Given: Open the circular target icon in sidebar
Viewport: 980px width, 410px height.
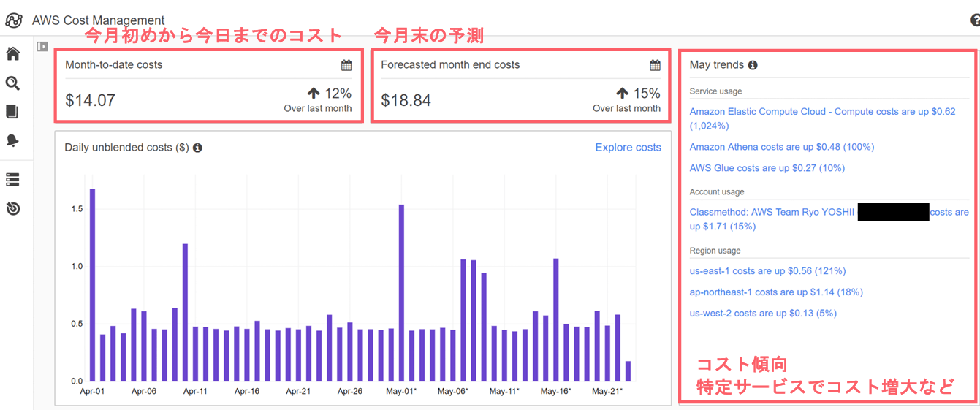Looking at the screenshot, I should (12, 209).
